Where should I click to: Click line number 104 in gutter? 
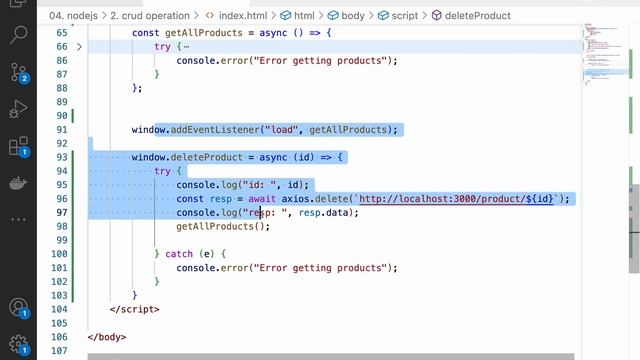(59, 309)
